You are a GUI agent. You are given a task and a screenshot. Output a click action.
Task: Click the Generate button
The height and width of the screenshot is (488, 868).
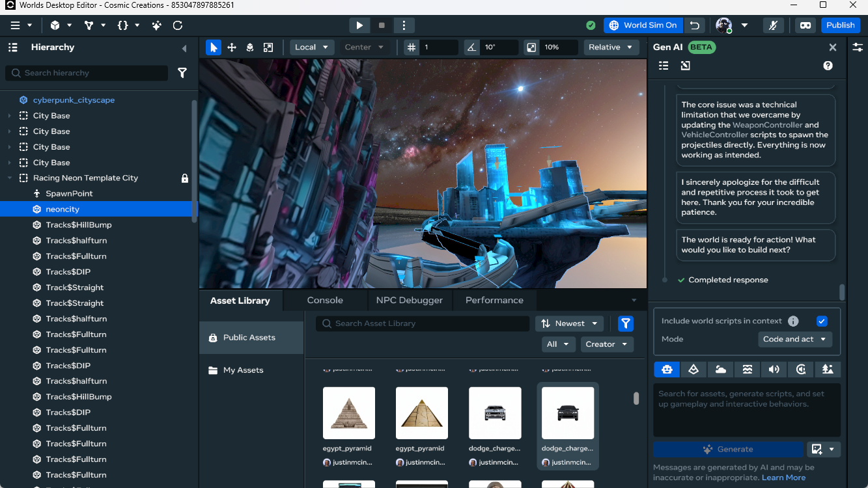click(728, 449)
